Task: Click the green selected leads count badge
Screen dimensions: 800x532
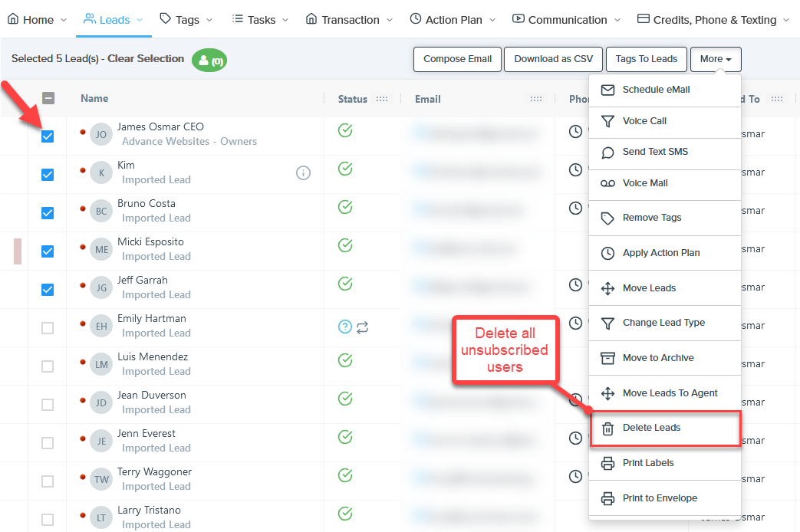Action: (209, 61)
